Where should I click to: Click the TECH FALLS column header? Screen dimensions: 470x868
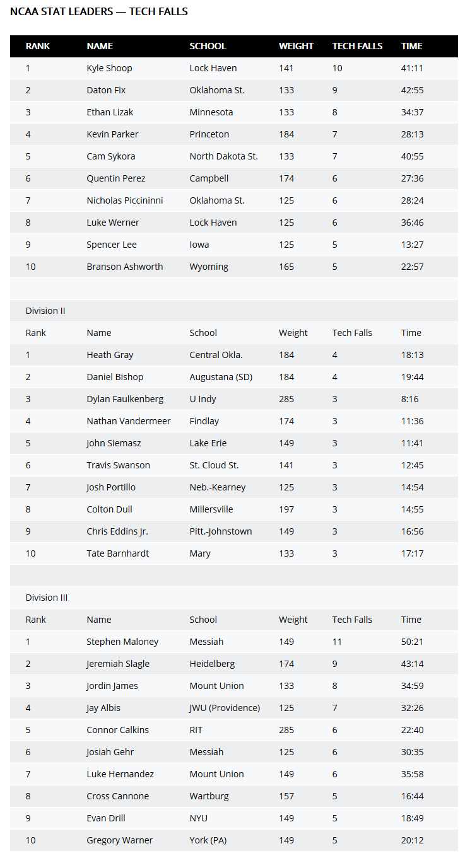click(x=357, y=46)
